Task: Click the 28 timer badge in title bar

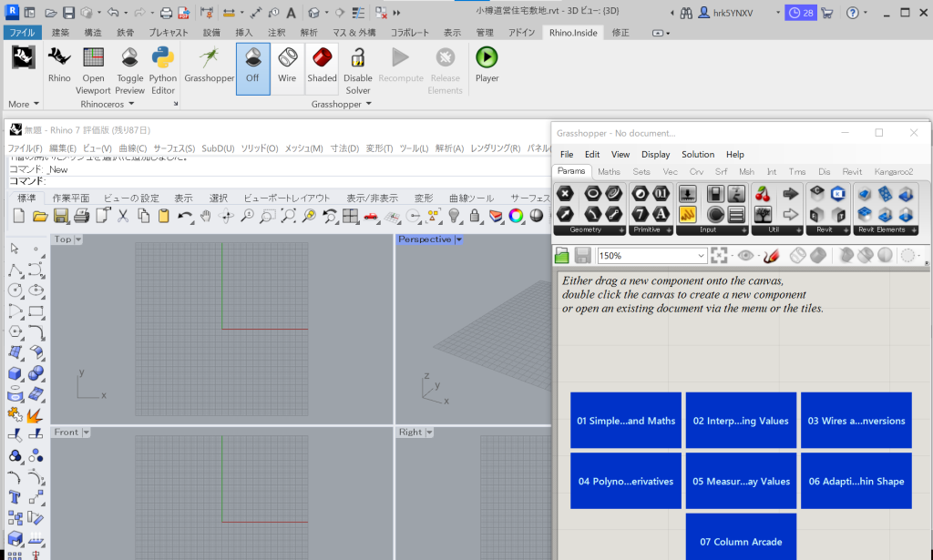Action: (801, 13)
